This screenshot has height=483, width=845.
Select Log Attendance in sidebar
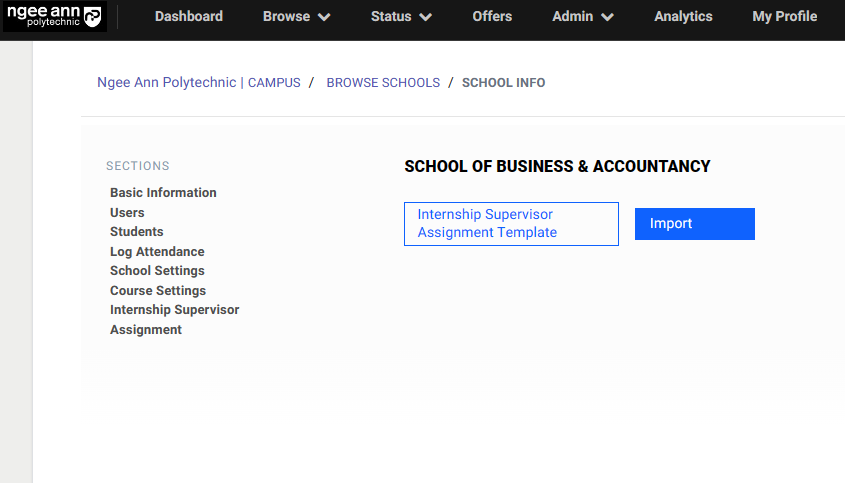(x=157, y=252)
